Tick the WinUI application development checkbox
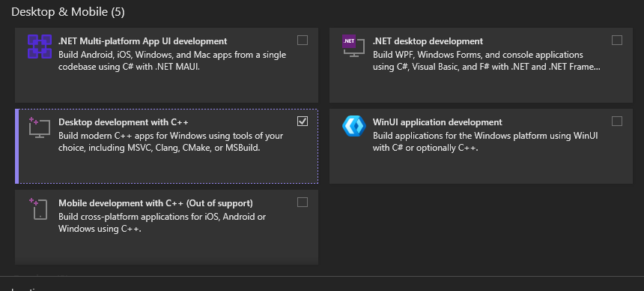 617,121
